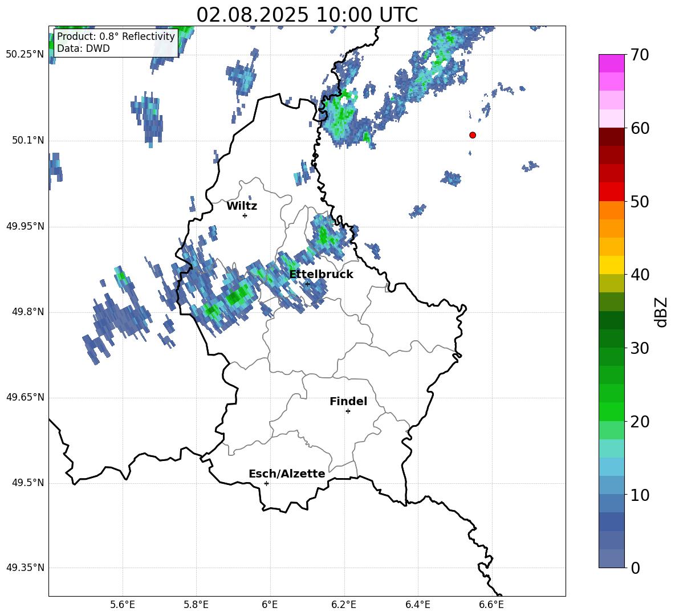The image size is (675, 616).
Task: Click the red dot marker
Action: point(473,135)
